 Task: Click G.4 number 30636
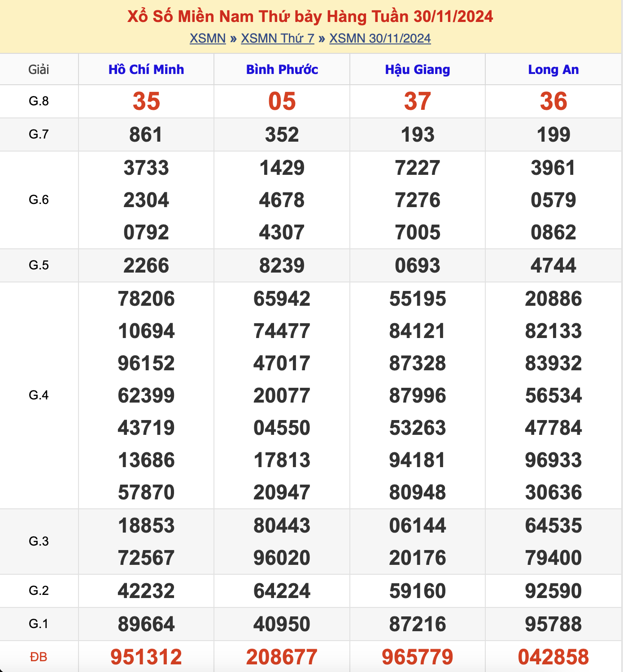point(553,492)
